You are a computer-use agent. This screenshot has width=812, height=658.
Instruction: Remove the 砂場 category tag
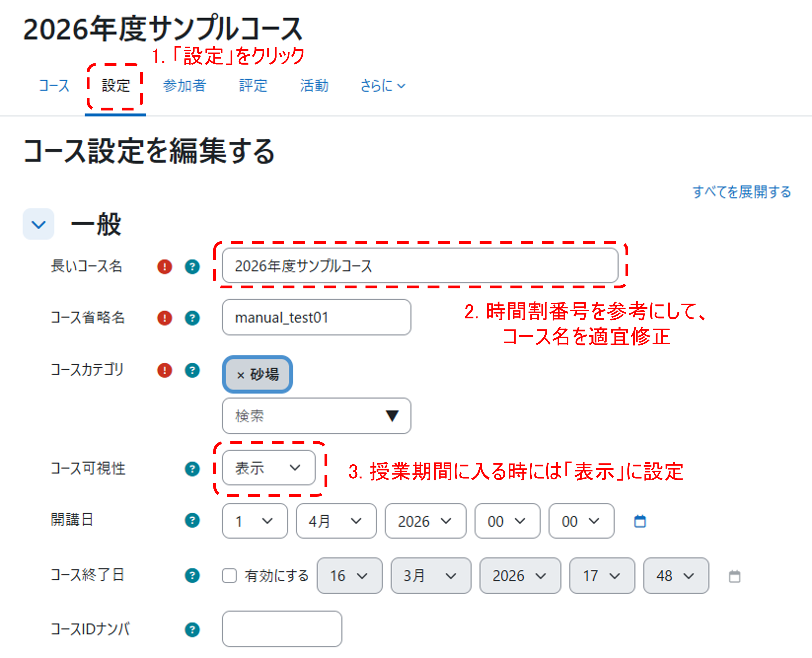(240, 375)
